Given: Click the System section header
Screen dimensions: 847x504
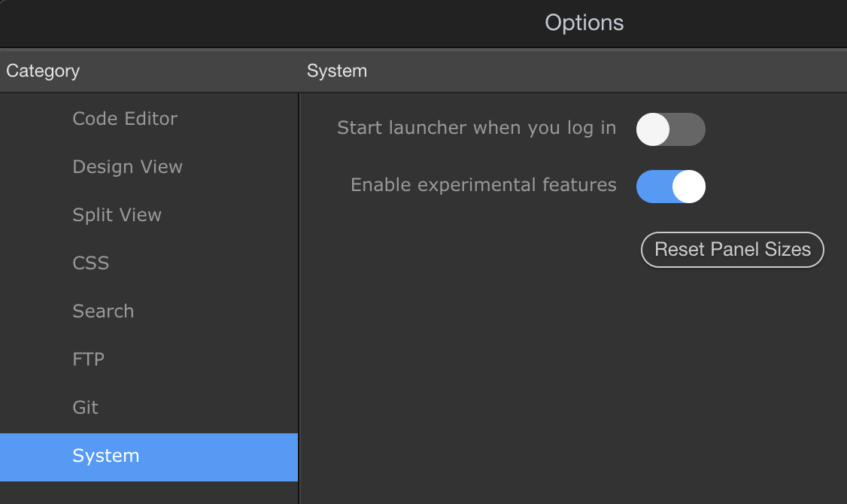Looking at the screenshot, I should coord(337,71).
